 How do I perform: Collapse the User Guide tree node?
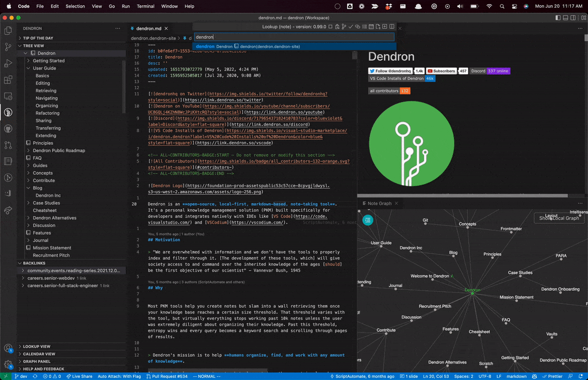coord(28,68)
